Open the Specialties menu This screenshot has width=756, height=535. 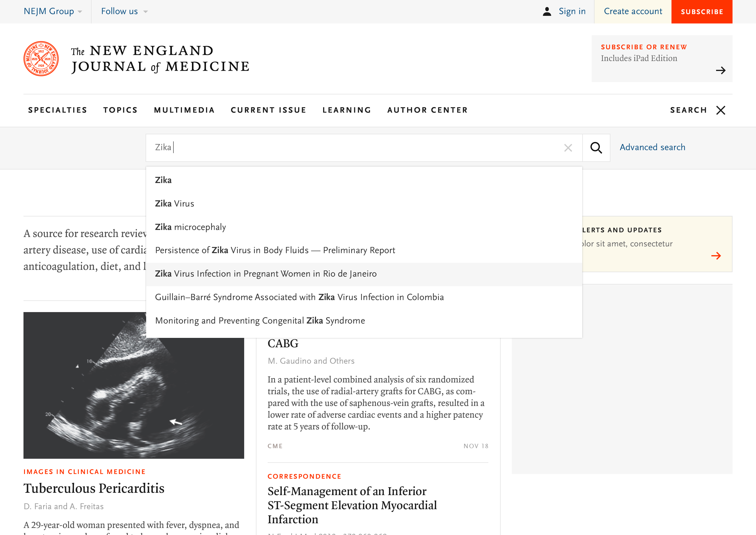pos(57,110)
